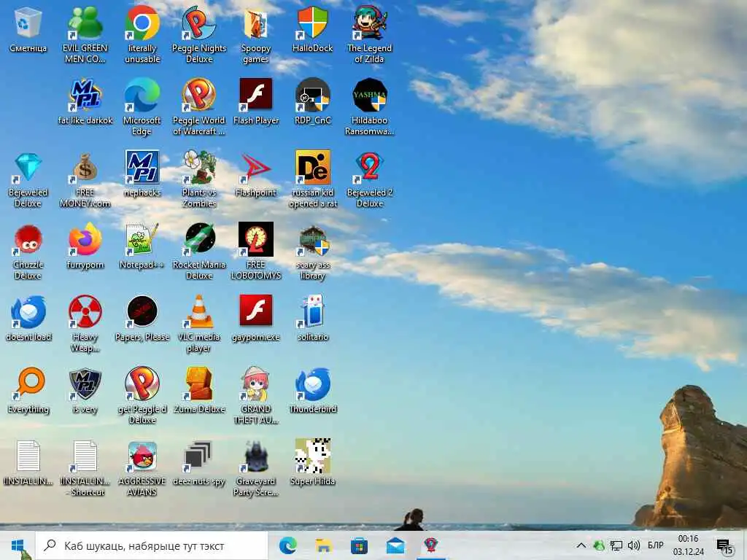
Task: Open scary ass library shortcut
Action: [x=312, y=252]
